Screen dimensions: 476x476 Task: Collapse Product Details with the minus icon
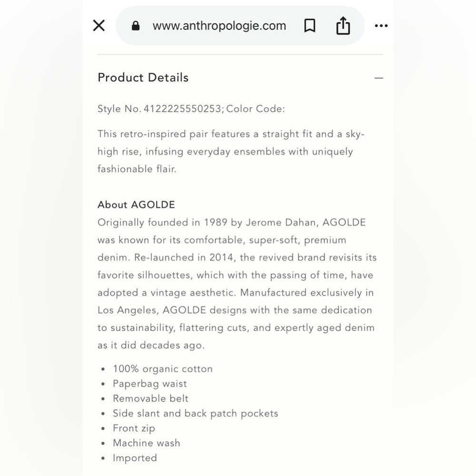[x=378, y=78]
